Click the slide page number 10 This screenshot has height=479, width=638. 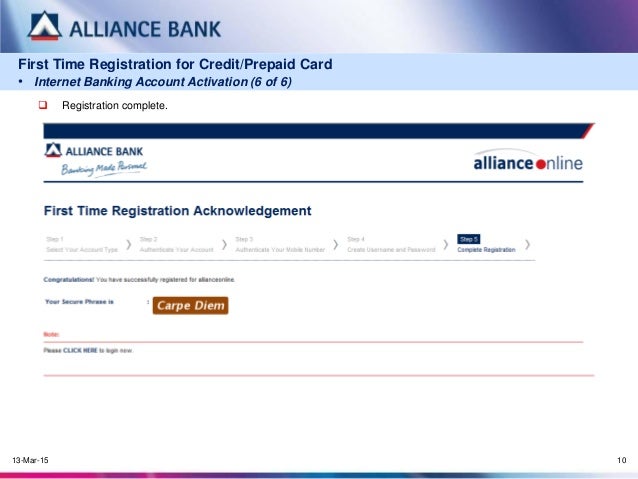tap(621, 460)
